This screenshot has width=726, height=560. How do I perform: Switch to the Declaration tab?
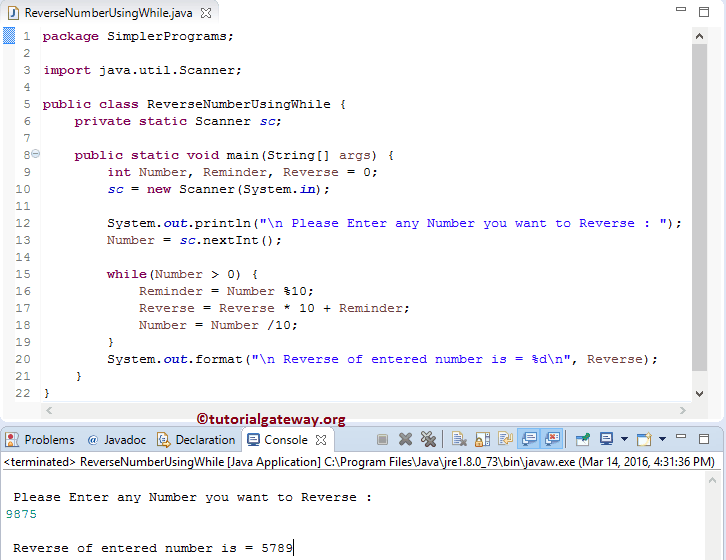196,440
